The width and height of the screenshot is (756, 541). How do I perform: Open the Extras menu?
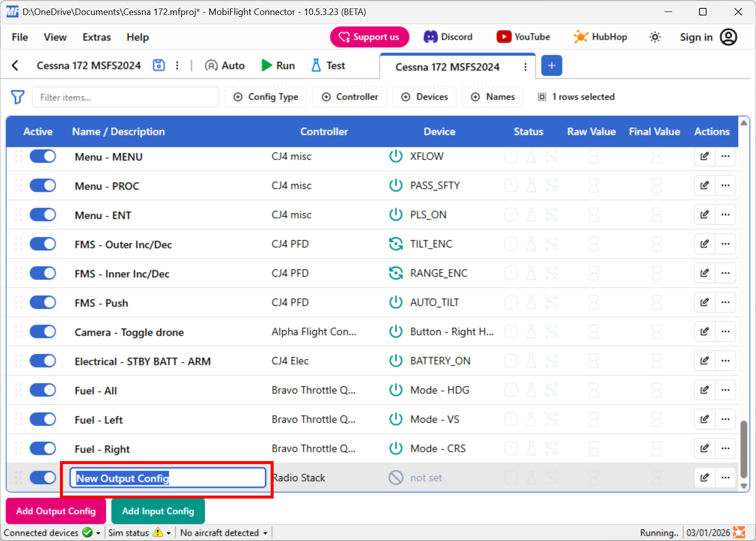point(96,37)
